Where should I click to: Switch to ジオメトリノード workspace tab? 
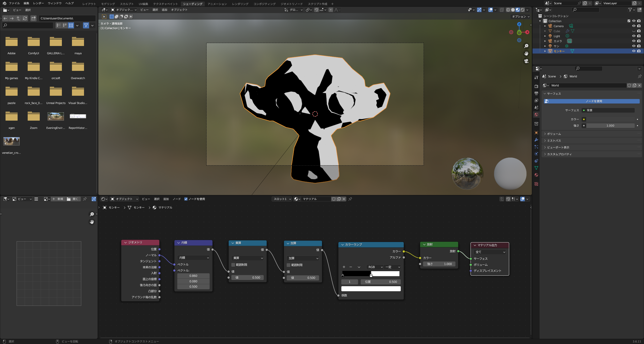click(292, 4)
